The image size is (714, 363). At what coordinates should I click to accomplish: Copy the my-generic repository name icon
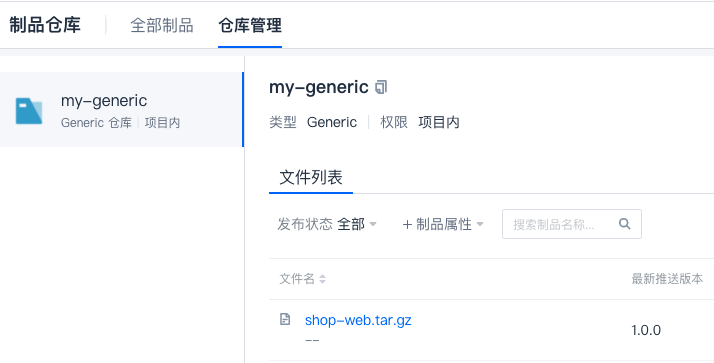coord(381,87)
